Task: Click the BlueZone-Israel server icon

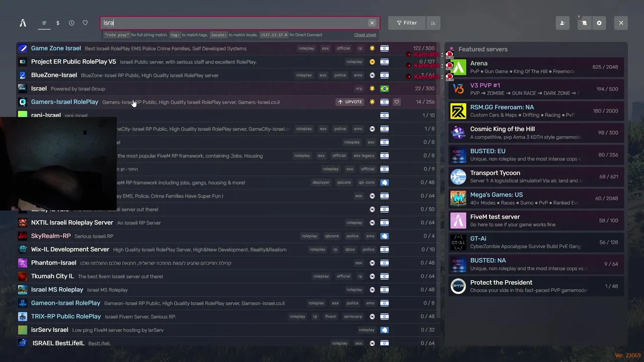Action: coord(23,75)
